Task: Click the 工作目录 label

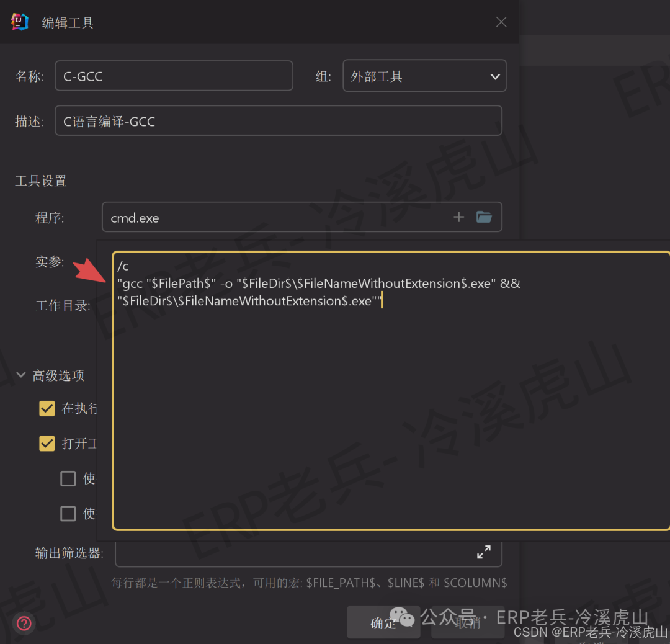Action: click(63, 305)
